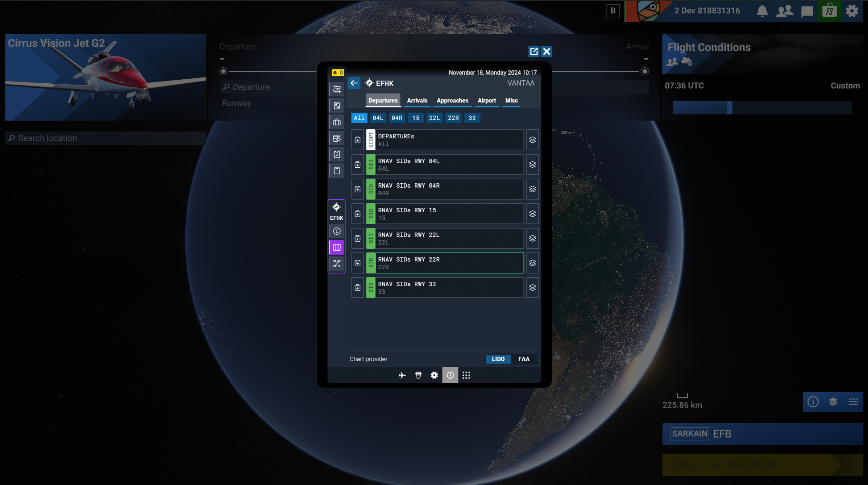Click the Search location field

[x=105, y=138]
